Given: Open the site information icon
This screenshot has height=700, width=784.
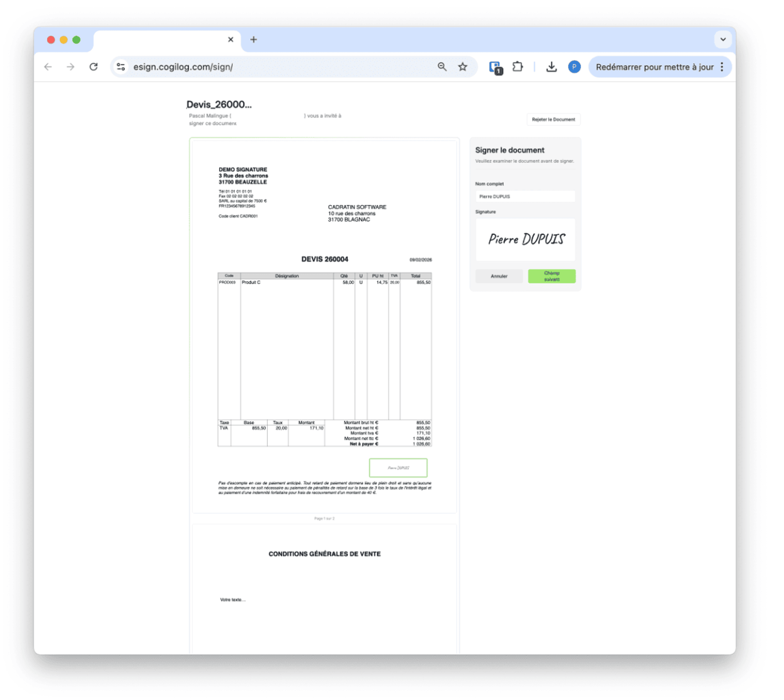Looking at the screenshot, I should click(x=121, y=67).
